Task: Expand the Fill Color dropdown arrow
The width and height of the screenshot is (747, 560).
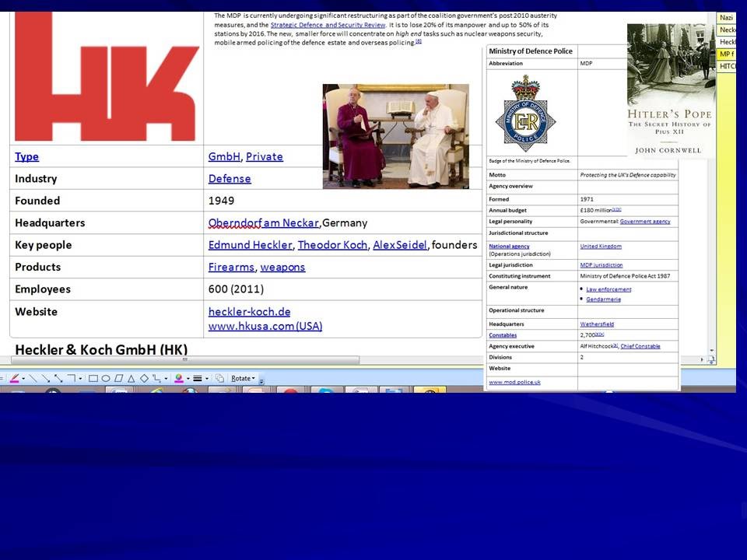Action: pos(188,379)
